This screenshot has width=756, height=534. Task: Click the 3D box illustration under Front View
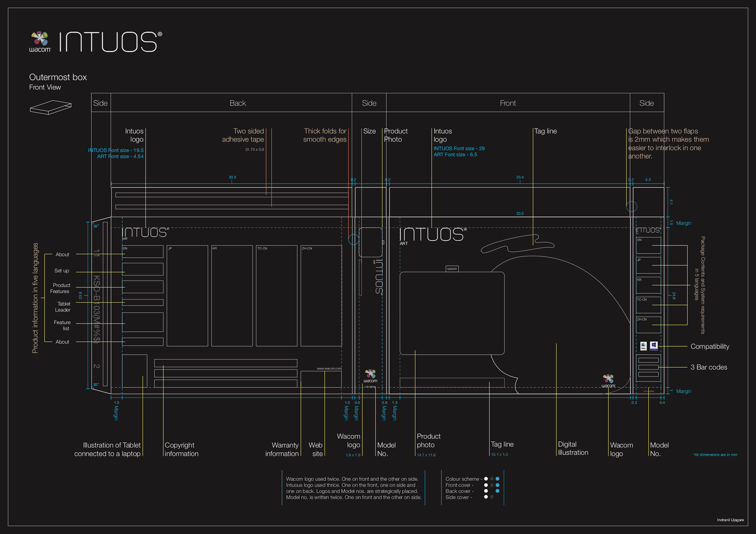(x=50, y=107)
